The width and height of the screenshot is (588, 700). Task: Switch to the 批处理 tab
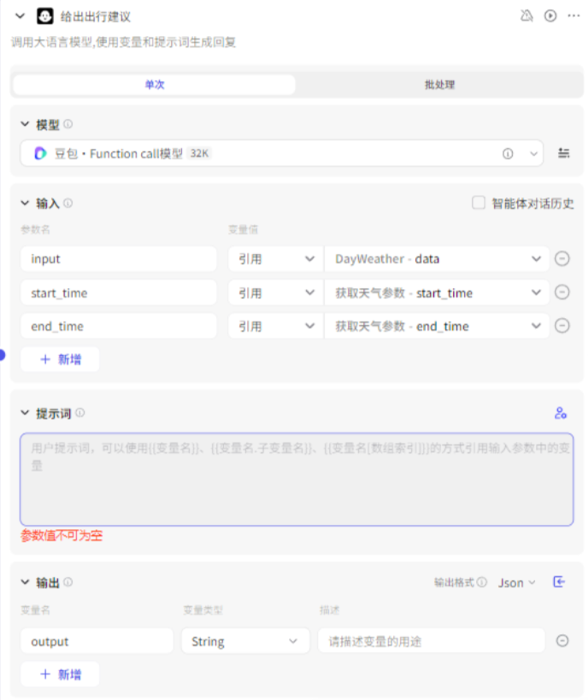tap(439, 85)
